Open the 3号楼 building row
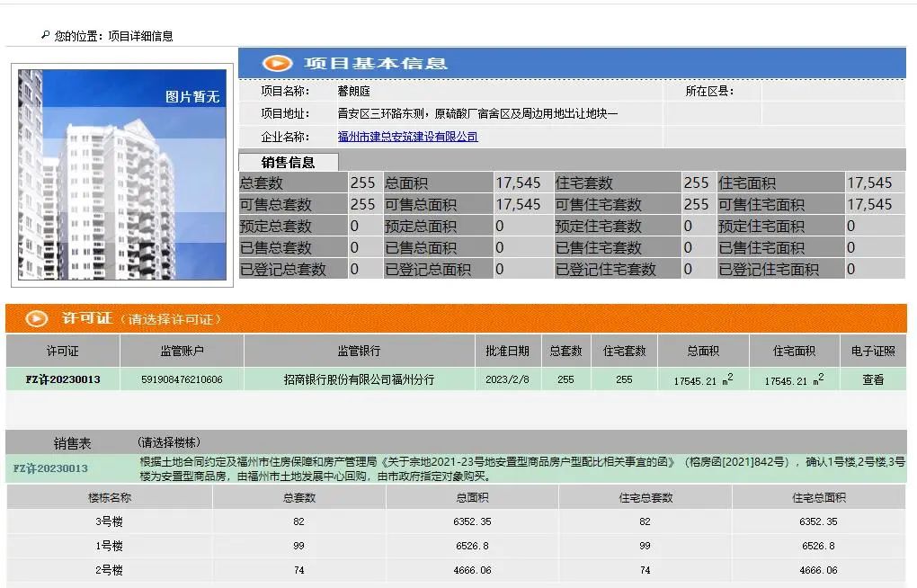The image size is (917, 588). [110, 521]
